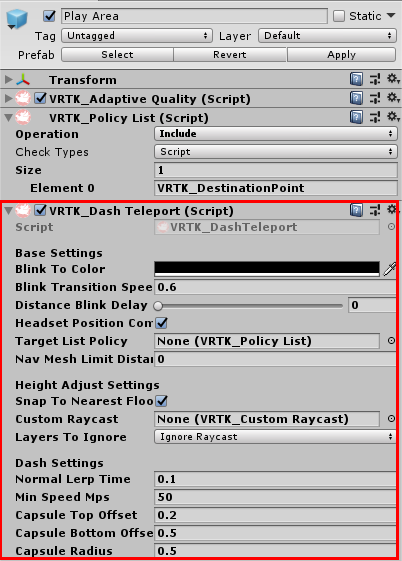402x561 pixels.
Task: Open help for VRTK_Dash Teleport script
Action: 356,210
